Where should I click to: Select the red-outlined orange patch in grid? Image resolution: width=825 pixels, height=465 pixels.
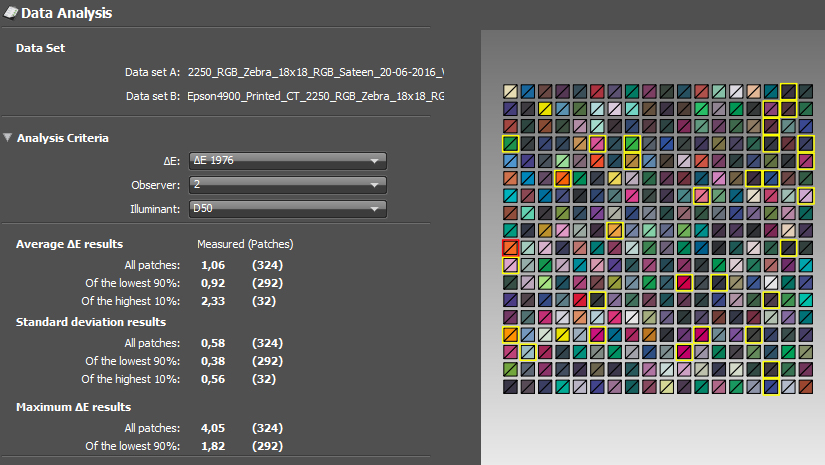(510, 247)
